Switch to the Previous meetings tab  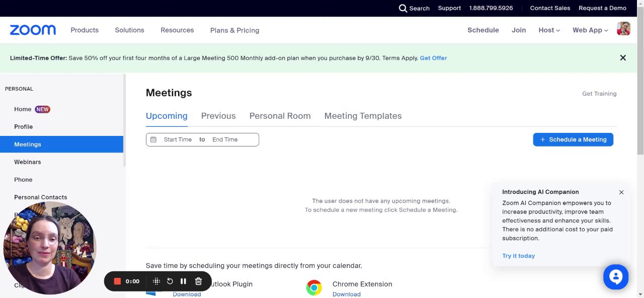tap(218, 116)
